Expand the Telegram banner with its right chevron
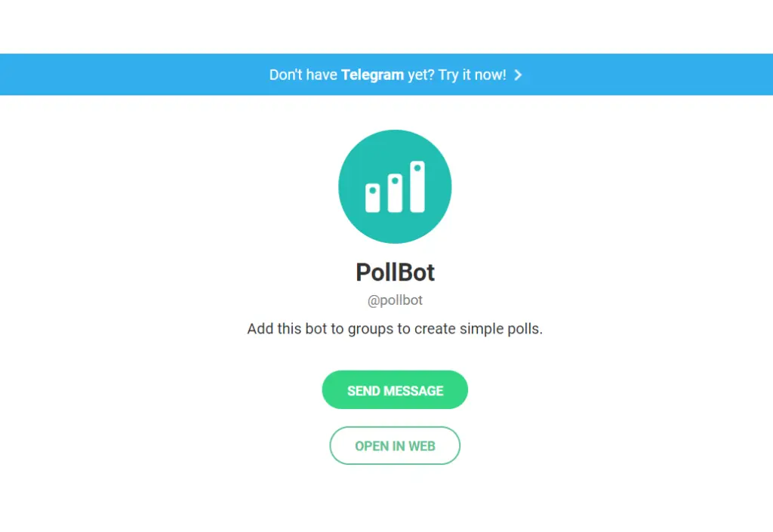 click(518, 75)
